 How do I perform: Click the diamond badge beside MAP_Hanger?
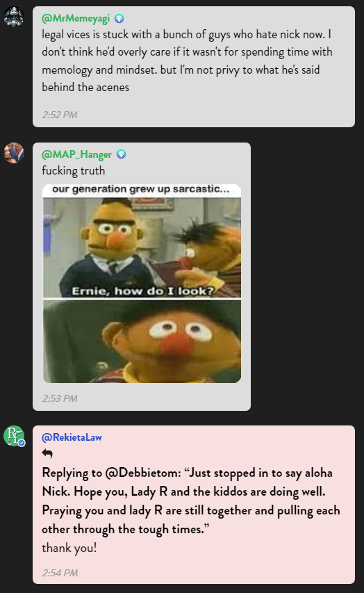coord(121,154)
